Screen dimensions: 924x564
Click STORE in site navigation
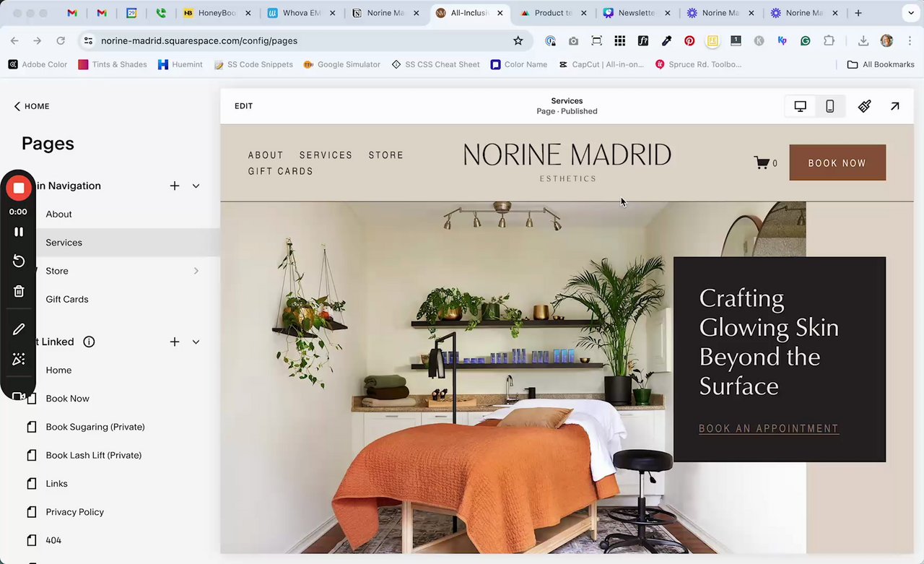tap(386, 155)
